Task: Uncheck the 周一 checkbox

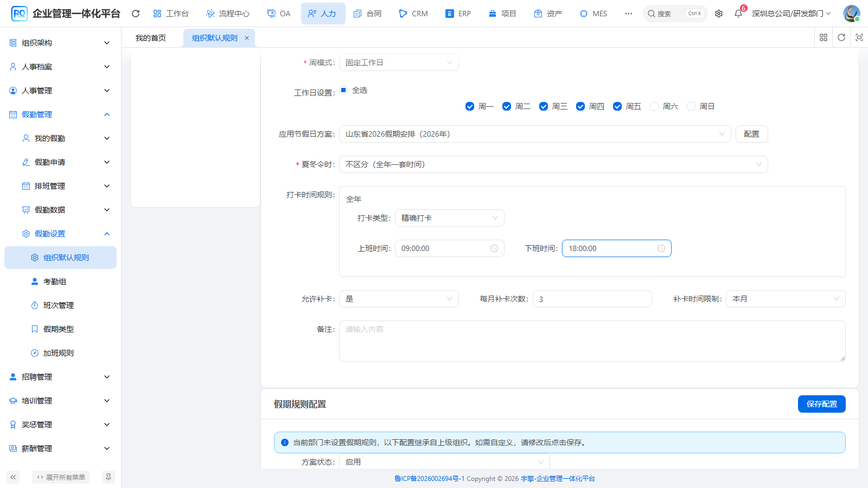Action: [x=470, y=106]
